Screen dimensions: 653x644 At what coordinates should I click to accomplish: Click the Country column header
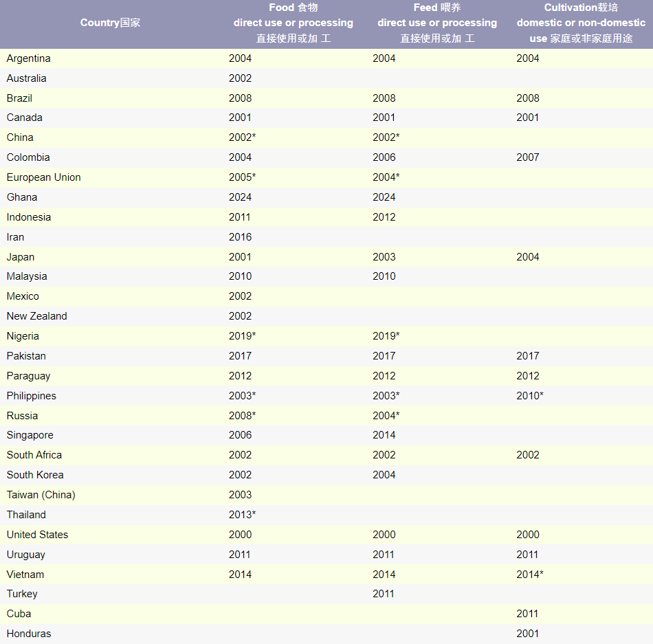pos(110,23)
